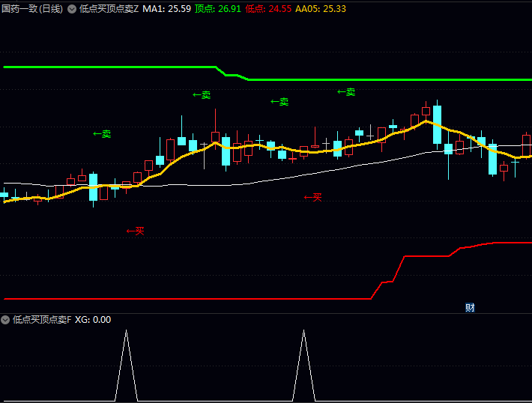Click the rightmost green 卖 sell marker

[346, 92]
